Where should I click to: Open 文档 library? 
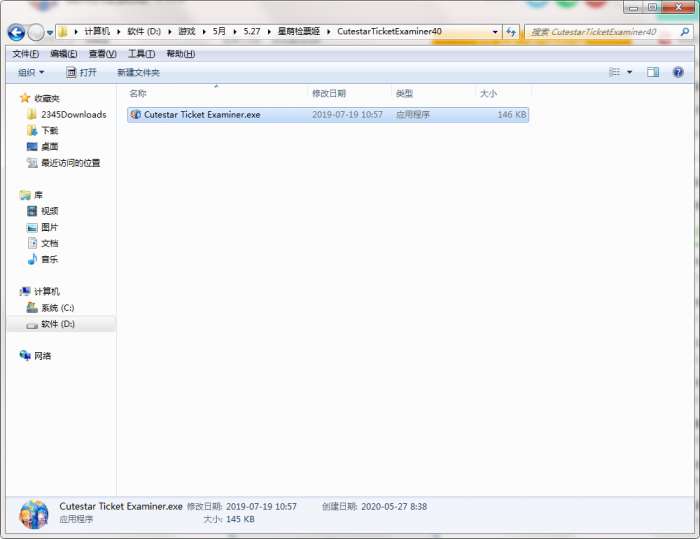50,243
